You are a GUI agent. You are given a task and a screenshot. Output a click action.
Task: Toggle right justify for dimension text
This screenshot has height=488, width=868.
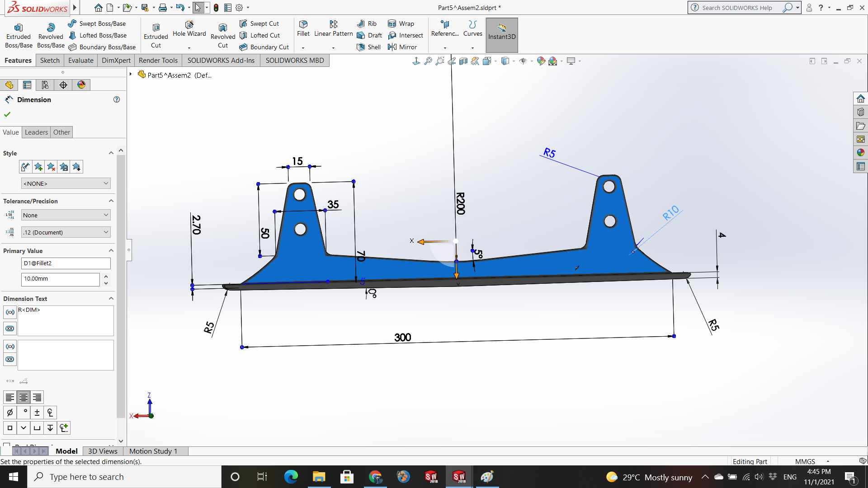37,398
